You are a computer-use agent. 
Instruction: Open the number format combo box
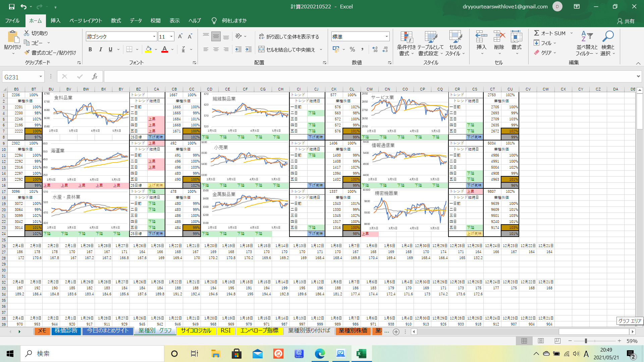pos(387,37)
